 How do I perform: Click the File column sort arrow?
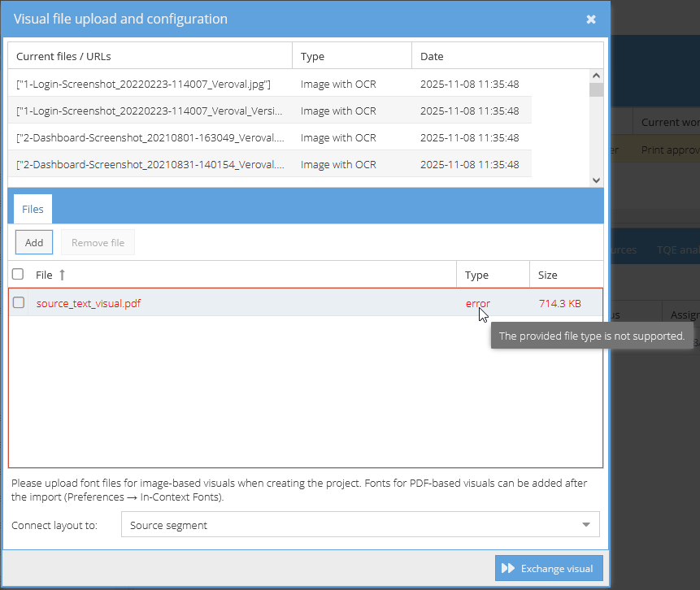(62, 275)
